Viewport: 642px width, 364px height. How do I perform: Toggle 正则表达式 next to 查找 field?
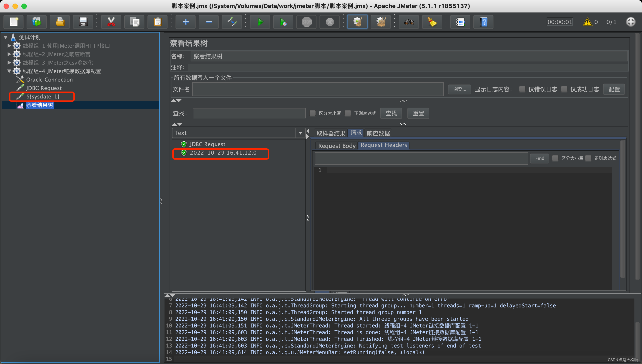(x=348, y=113)
